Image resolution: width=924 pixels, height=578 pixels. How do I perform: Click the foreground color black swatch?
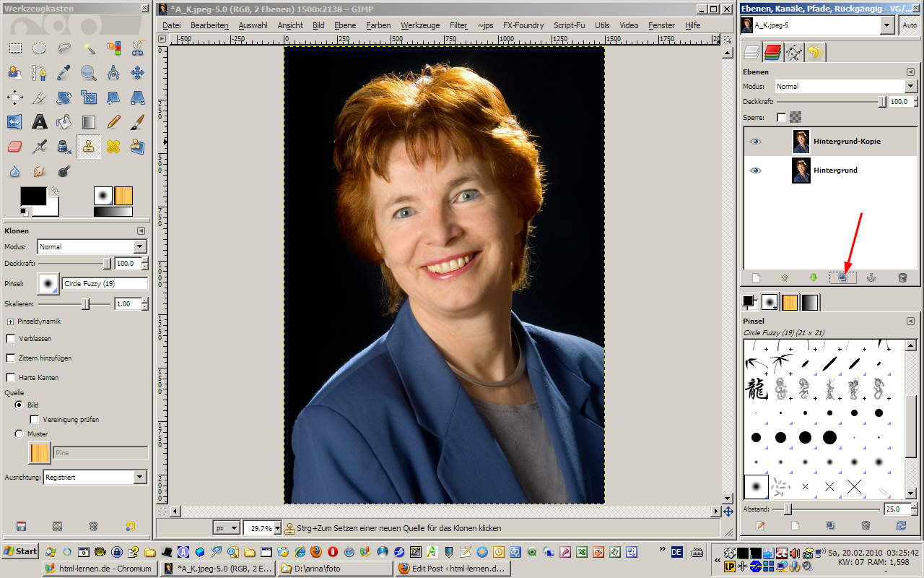click(x=32, y=196)
